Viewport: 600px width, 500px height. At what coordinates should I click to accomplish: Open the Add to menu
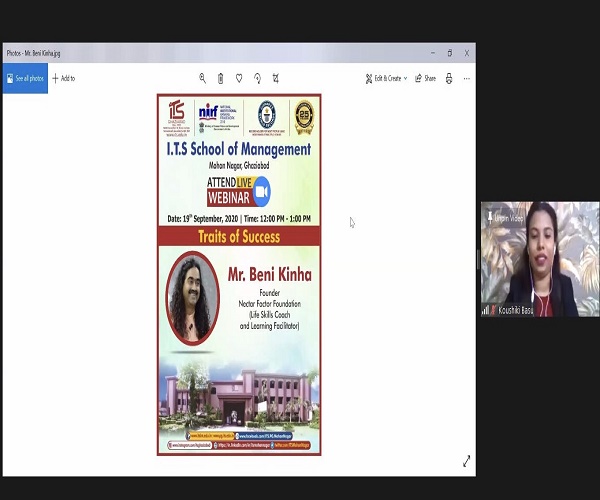point(64,78)
